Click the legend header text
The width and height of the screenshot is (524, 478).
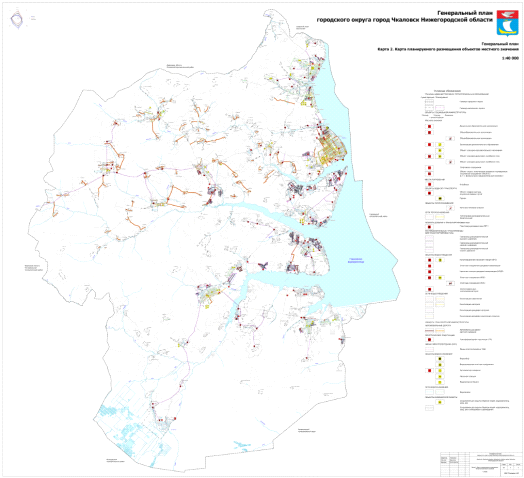tap(447, 91)
